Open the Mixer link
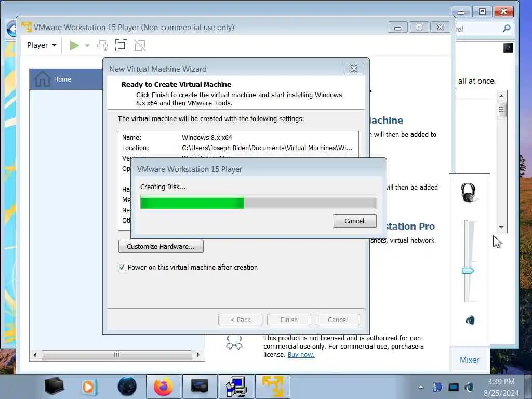Screen dimensions: 532x399 click(469, 360)
